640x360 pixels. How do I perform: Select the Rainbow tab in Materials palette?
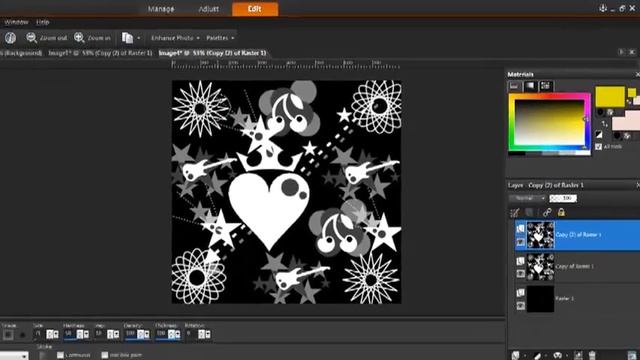pyautogui.click(x=530, y=86)
